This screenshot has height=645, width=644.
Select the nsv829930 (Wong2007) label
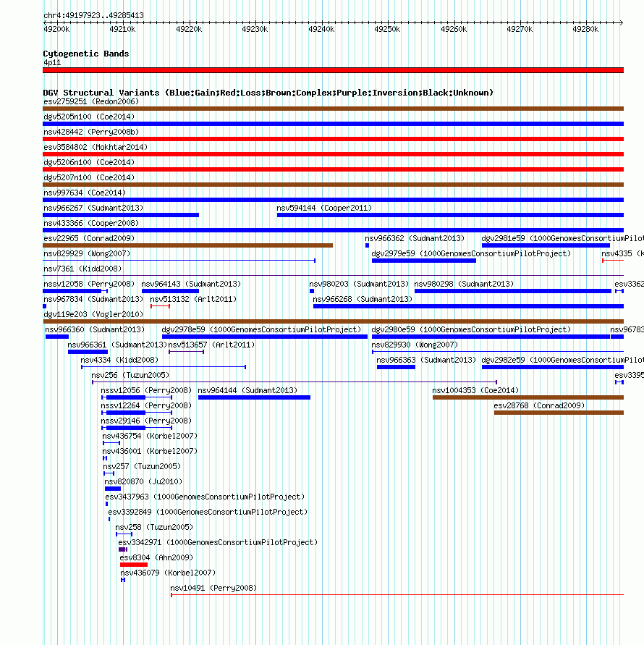click(415, 345)
